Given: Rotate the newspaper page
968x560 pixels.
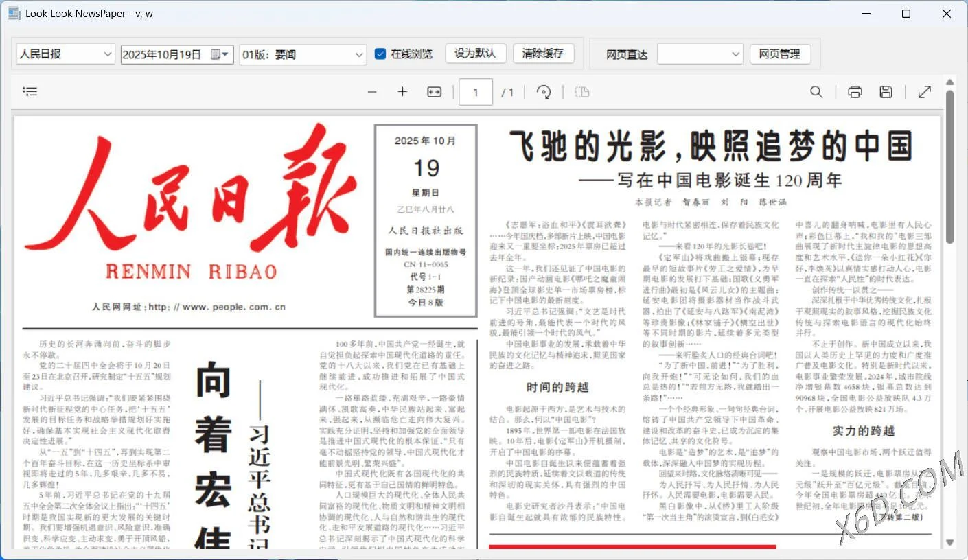Looking at the screenshot, I should pos(544,91).
